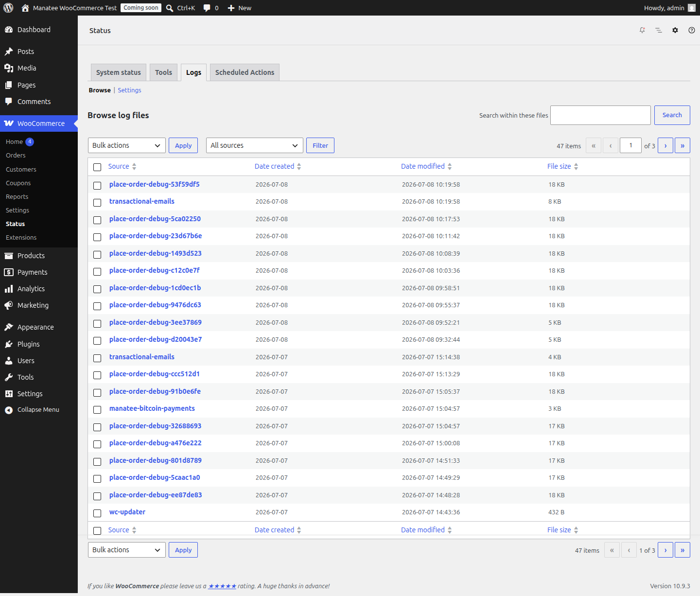Go to next page in top pagination
The image size is (700, 596).
click(665, 145)
